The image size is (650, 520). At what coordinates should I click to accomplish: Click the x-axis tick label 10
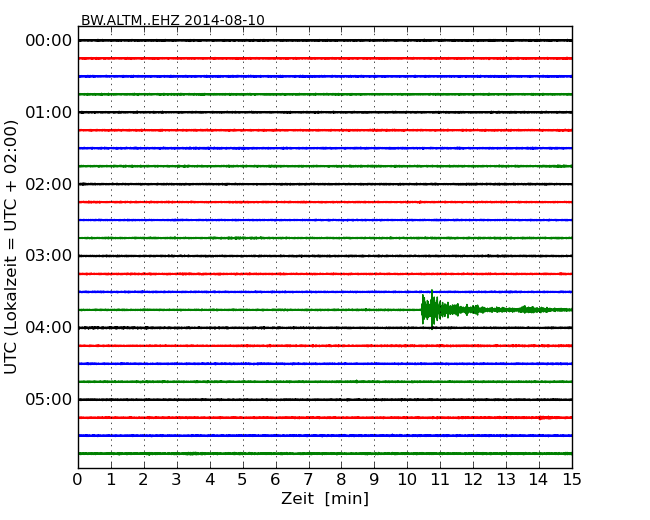[407, 479]
